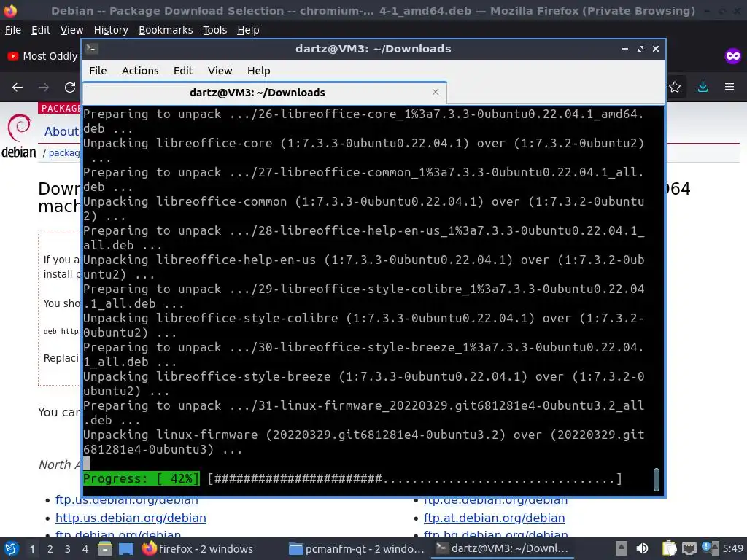Image resolution: width=747 pixels, height=560 pixels.
Task: Click the 42% progress bar in terminal
Action: [352, 478]
